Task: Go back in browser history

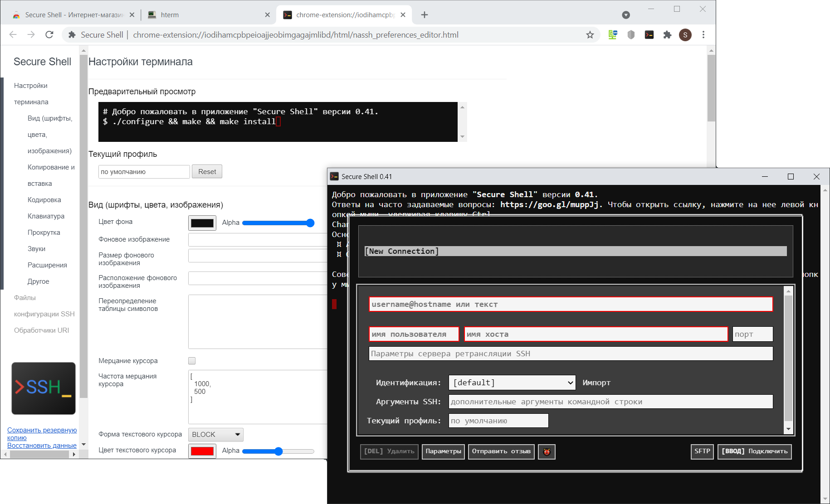Action: [13, 35]
